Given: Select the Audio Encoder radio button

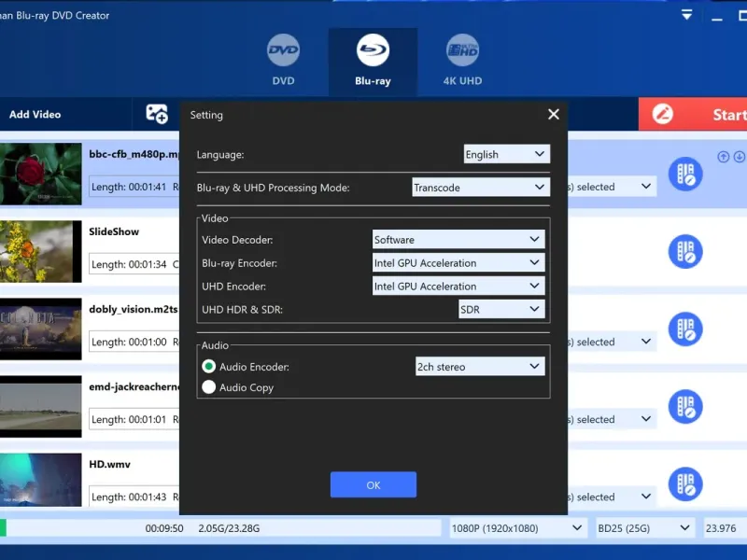Looking at the screenshot, I should tap(208, 366).
